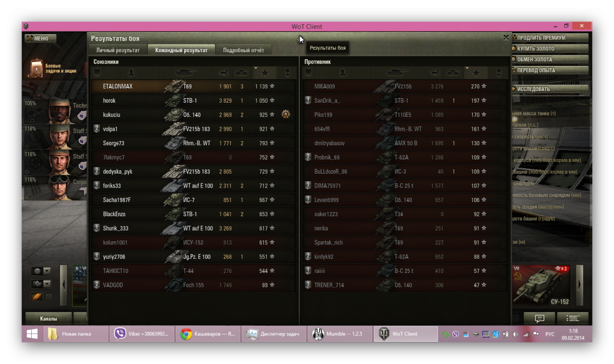Click ОБМЕН ЗОЛОТА button
The height and width of the screenshot is (364, 614).
(550, 59)
